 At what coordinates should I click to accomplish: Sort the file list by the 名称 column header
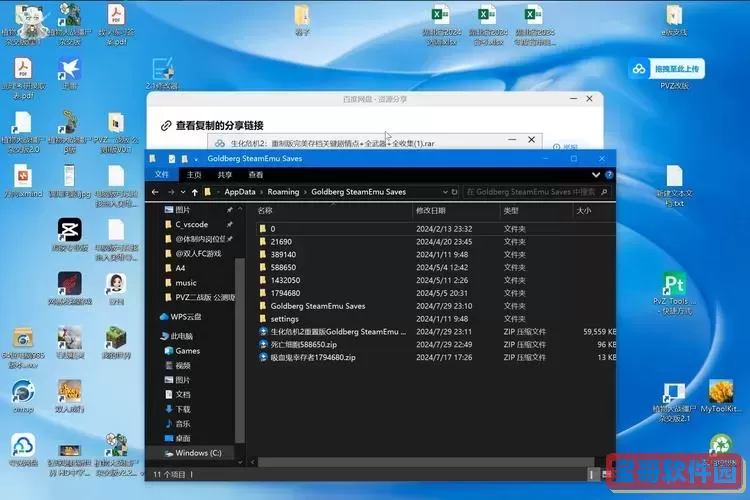[332, 211]
